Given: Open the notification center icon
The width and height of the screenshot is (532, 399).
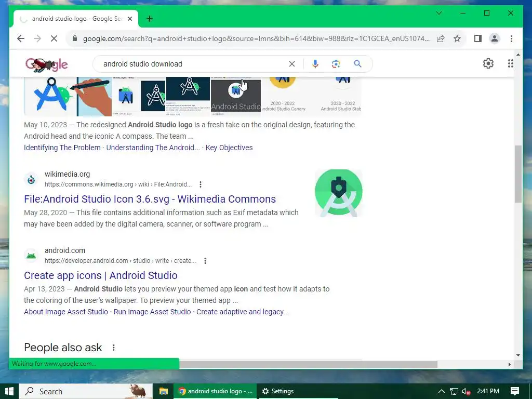Looking at the screenshot, I should click(x=514, y=391).
